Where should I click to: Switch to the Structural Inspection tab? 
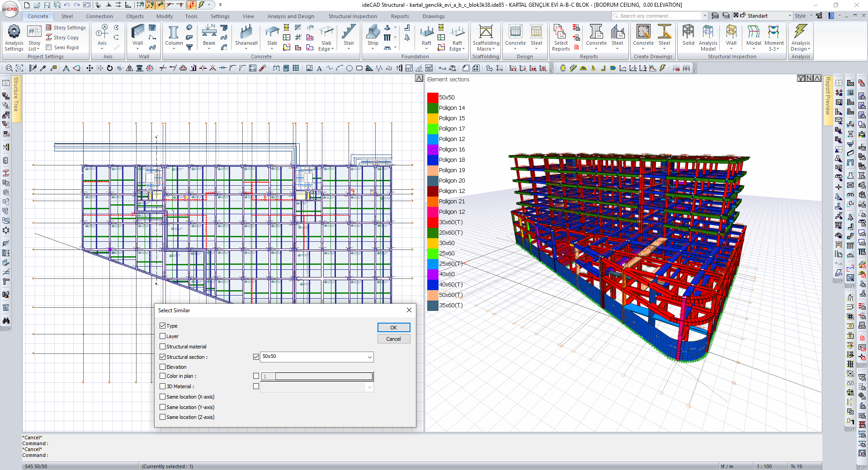pos(352,16)
